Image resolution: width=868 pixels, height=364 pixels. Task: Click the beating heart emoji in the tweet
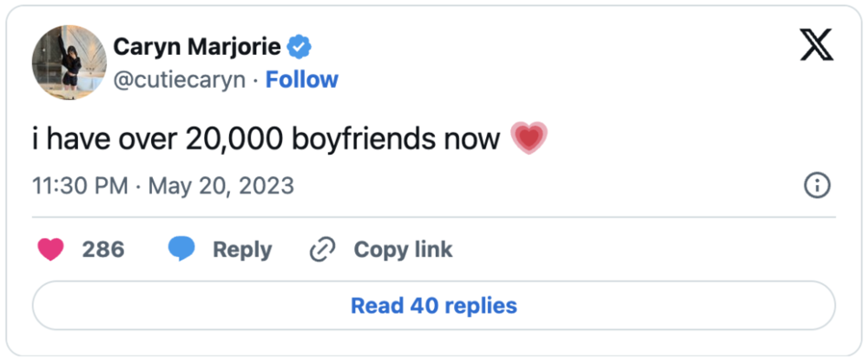(529, 137)
